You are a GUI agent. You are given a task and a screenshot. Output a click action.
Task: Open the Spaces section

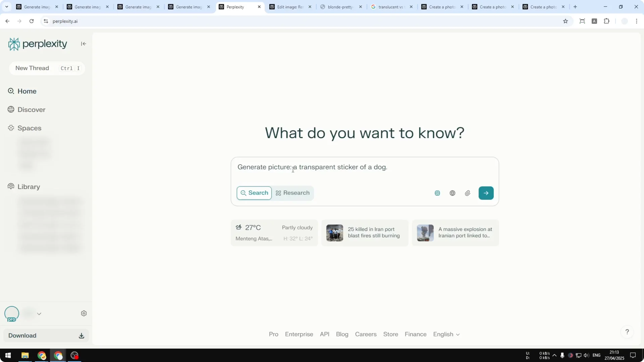pyautogui.click(x=30, y=128)
